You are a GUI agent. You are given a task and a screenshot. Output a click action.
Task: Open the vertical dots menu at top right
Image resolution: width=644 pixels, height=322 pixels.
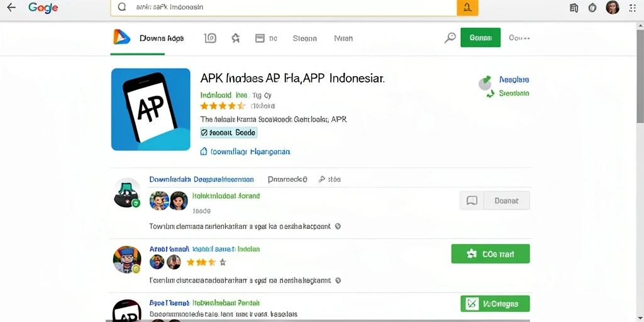pyautogui.click(x=633, y=8)
